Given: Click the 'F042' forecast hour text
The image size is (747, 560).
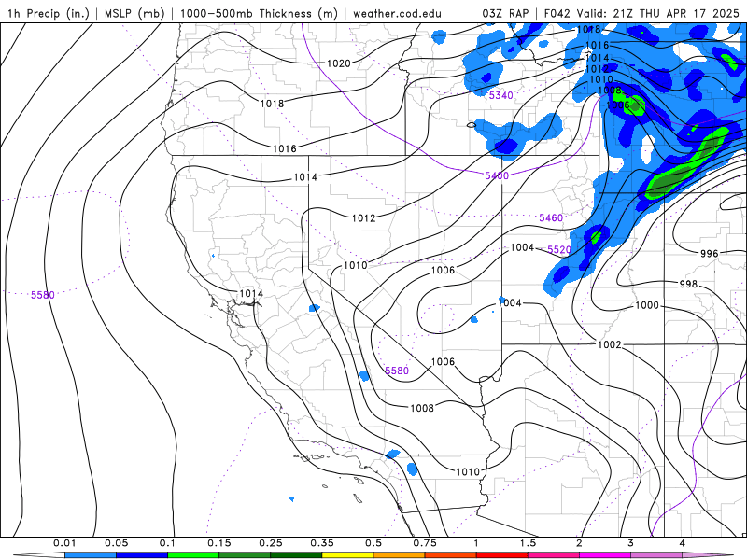Looking at the screenshot, I should (557, 13).
